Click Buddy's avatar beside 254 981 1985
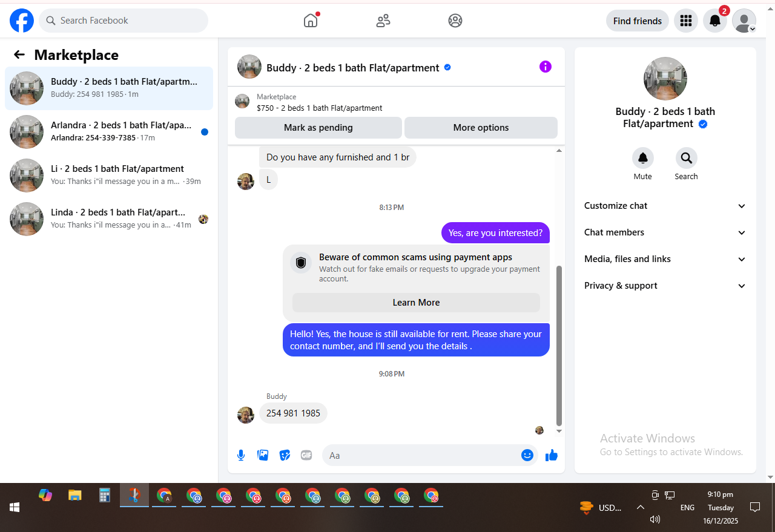The image size is (775, 532). point(246,415)
